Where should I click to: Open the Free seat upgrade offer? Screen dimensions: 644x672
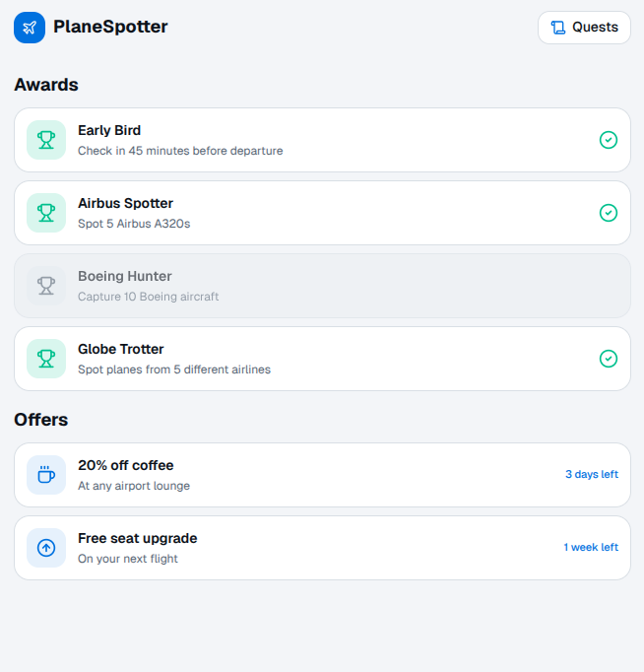pyautogui.click(x=295, y=548)
